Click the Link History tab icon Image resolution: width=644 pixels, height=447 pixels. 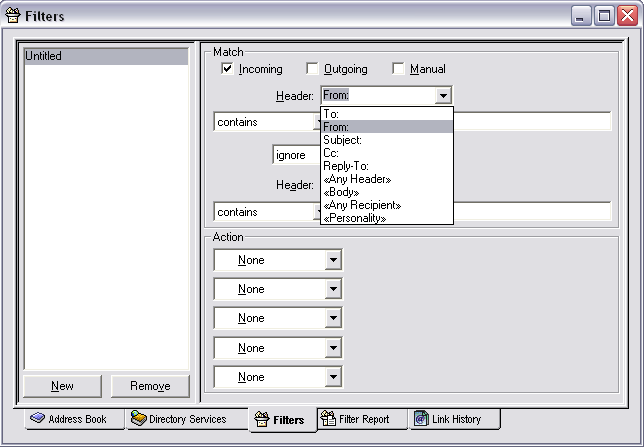(421, 419)
